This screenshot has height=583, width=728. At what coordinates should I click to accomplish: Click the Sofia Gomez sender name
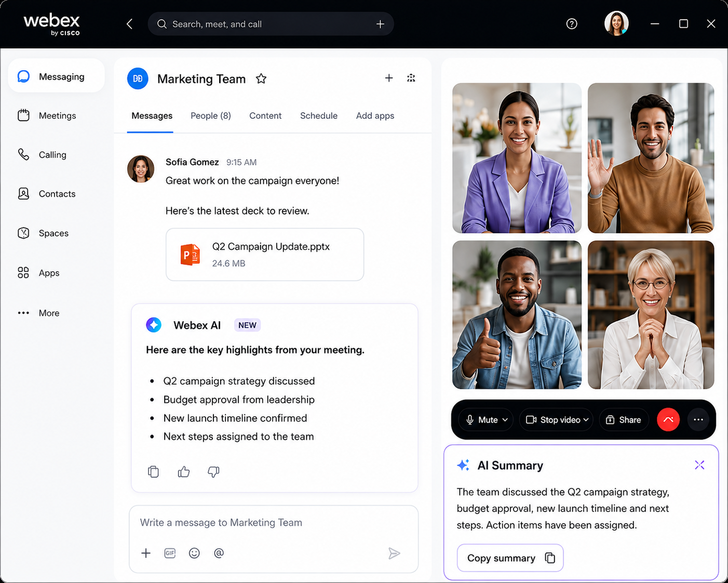[192, 162]
